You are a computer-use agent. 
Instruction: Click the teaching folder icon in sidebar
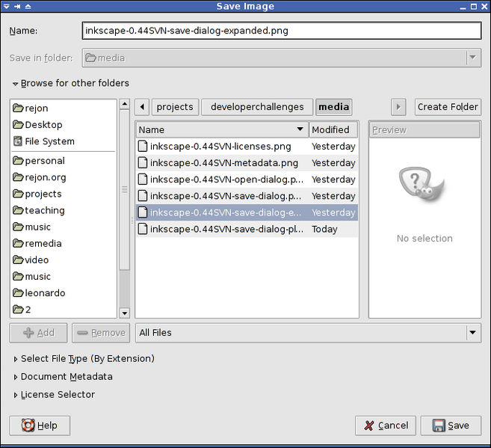tap(18, 210)
